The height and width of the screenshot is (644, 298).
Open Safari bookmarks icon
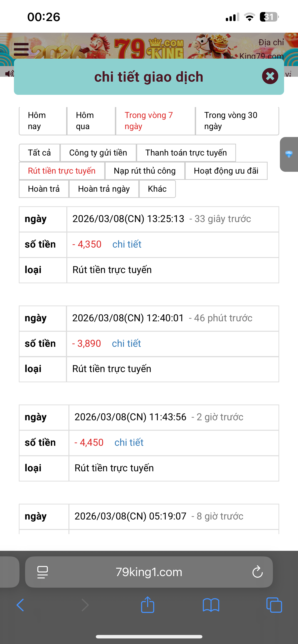(211, 605)
